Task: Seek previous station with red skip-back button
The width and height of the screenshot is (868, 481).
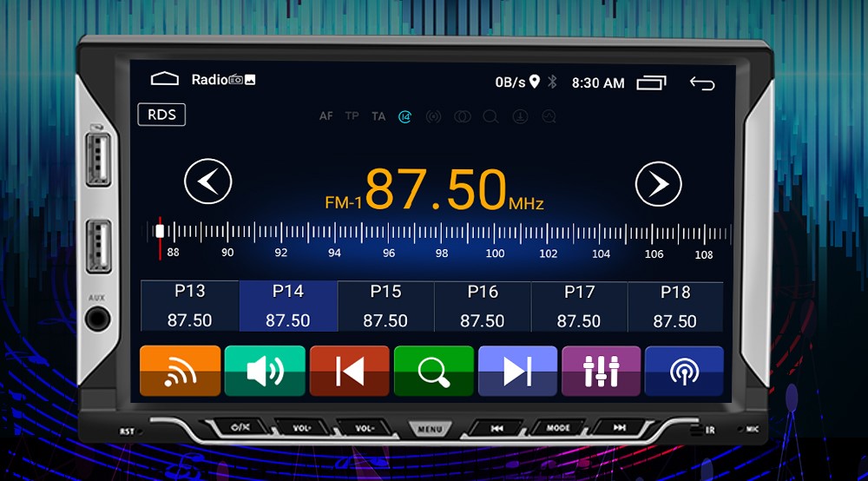Action: click(349, 370)
